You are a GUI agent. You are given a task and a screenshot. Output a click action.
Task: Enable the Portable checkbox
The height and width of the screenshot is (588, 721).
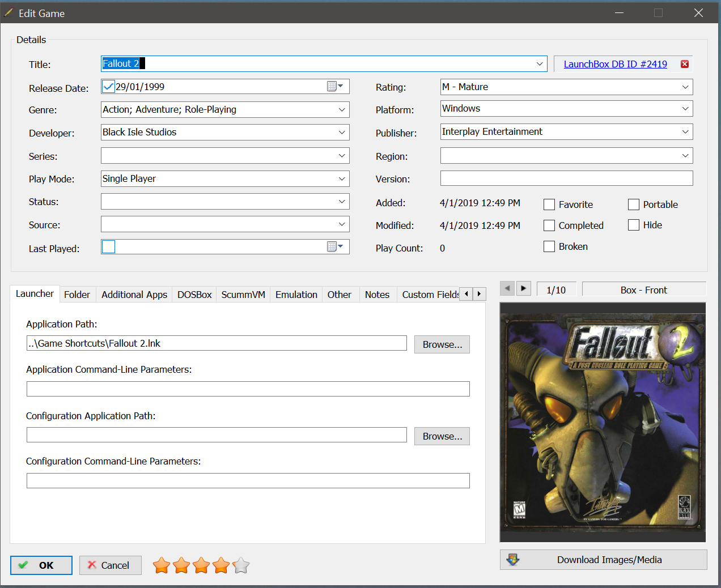tap(634, 204)
